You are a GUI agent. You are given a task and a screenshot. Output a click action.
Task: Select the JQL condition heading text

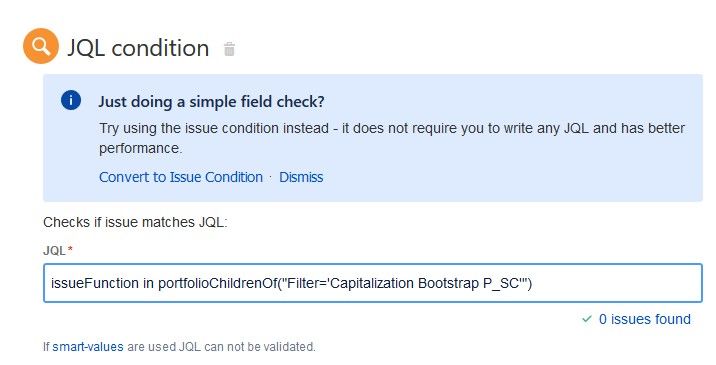(138, 48)
